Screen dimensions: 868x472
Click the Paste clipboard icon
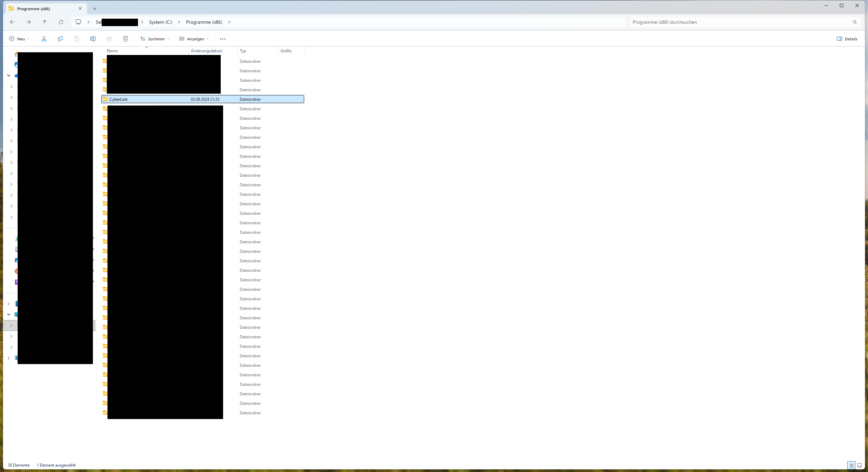tap(77, 39)
